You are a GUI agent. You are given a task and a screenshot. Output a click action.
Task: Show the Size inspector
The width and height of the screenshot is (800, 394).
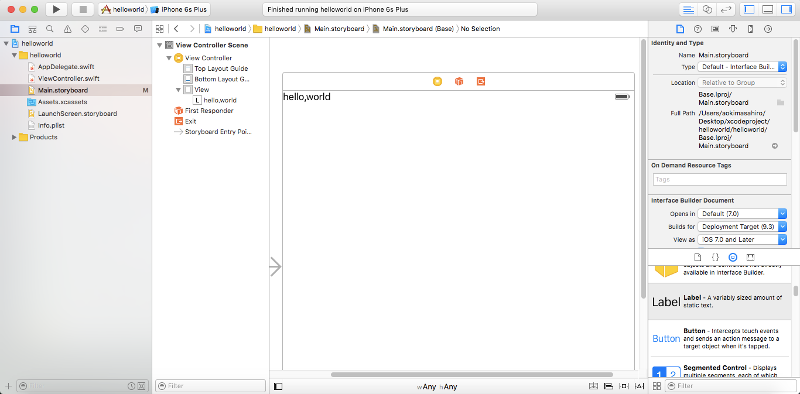click(x=750, y=29)
